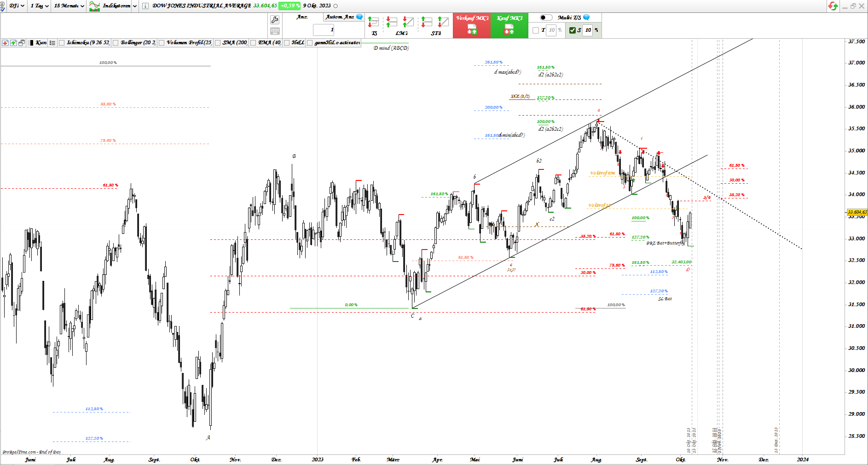Click the Multi T/S label
The width and height of the screenshot is (868, 465).
click(569, 17)
